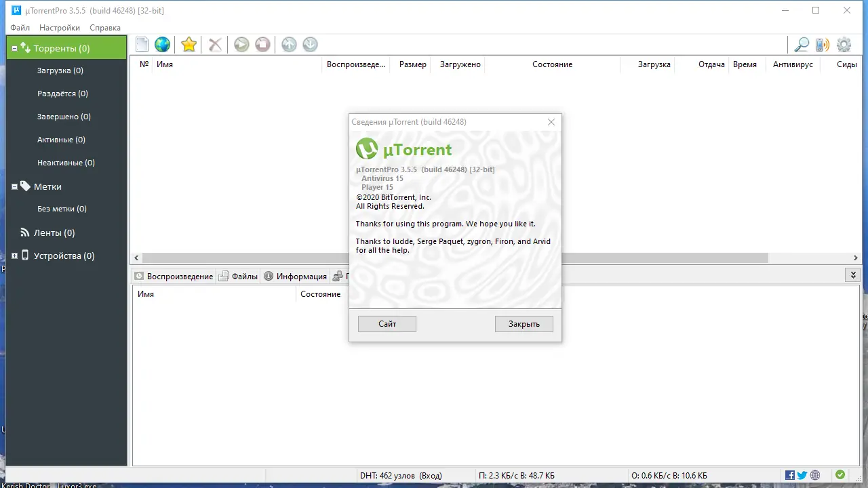Open the Настройки menu
Viewport: 868px width, 488px height.
(59, 28)
